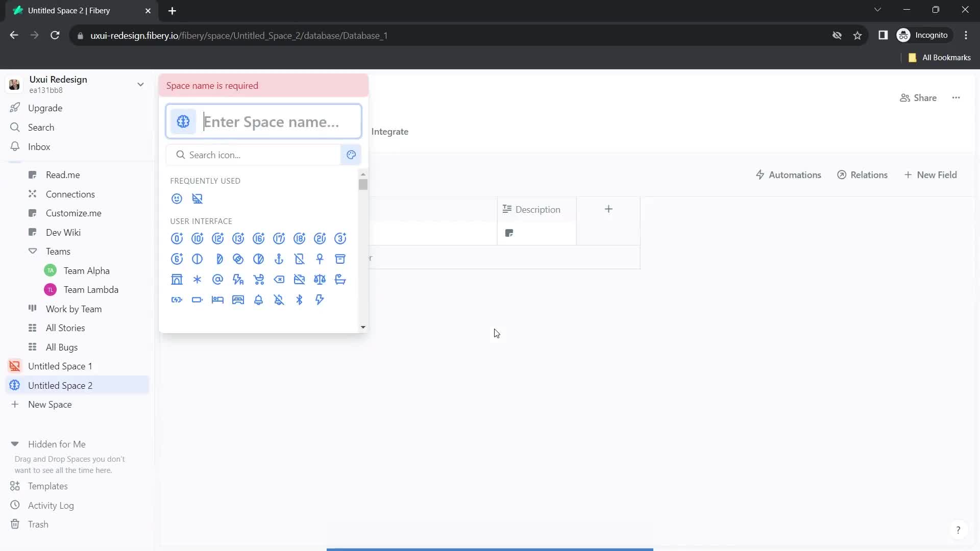Select All Stories menu item

tap(65, 328)
